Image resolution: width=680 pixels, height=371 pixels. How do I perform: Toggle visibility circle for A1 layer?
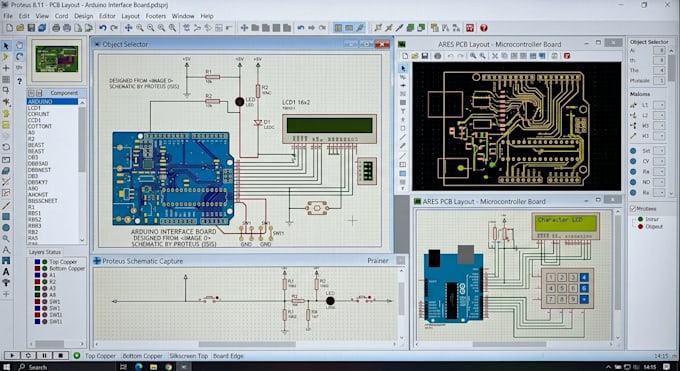point(45,275)
